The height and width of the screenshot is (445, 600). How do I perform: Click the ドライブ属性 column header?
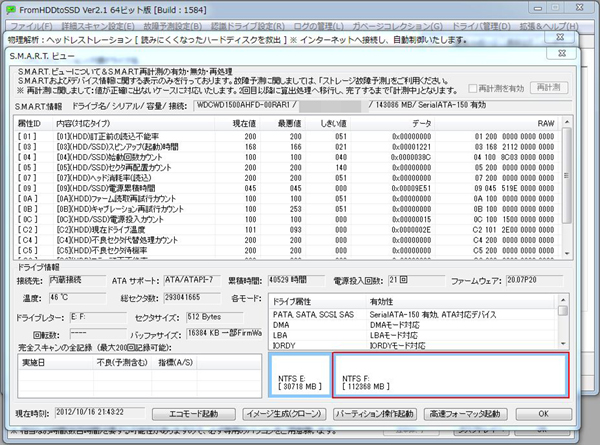[x=317, y=302]
